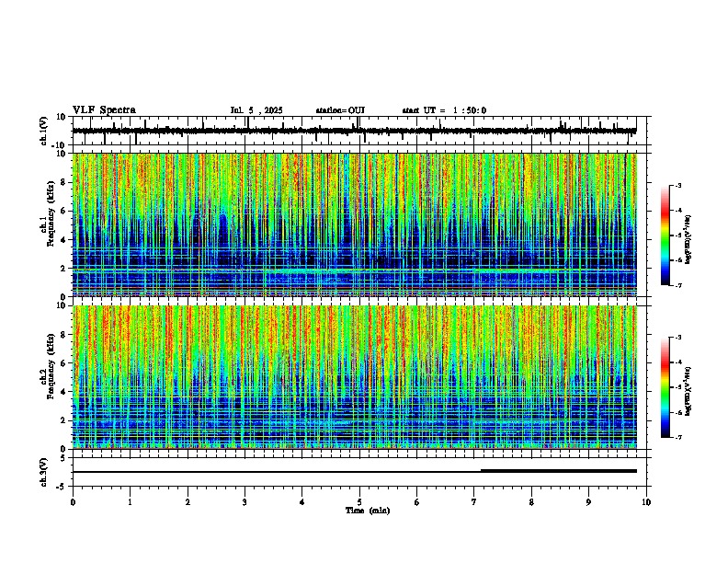Viewport: 728px width, 563px height.
Task: Click the time axis tick label "5"
Action: 359,502
